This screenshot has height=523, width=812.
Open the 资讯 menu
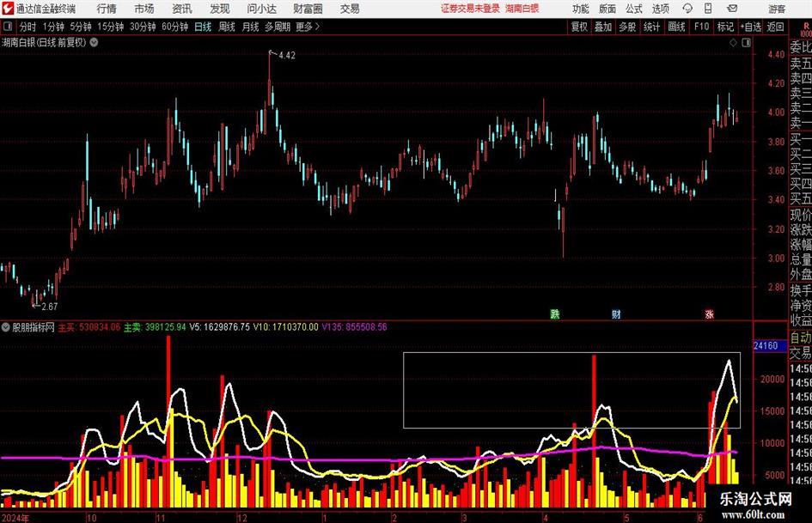pos(182,9)
